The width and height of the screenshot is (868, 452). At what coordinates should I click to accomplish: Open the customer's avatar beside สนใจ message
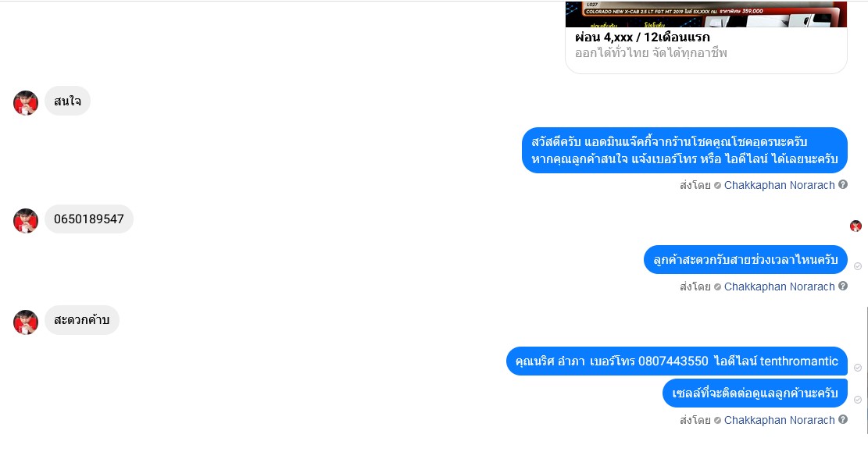pyautogui.click(x=26, y=103)
